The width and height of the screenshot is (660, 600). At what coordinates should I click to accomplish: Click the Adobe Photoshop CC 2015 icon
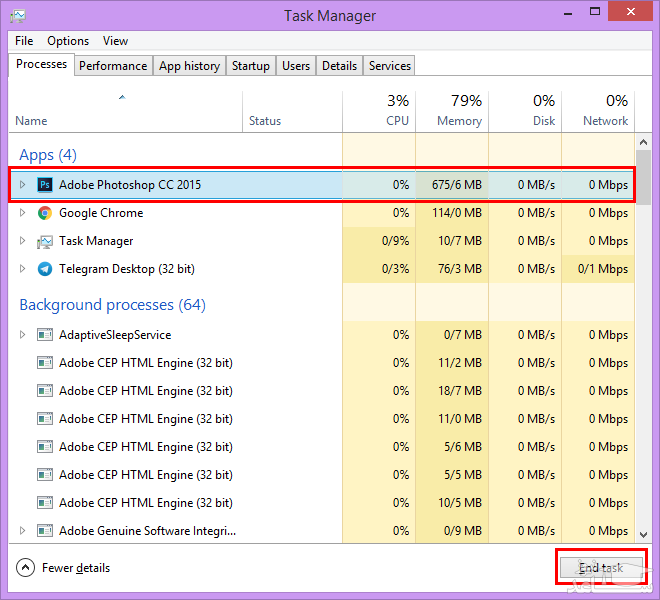pos(45,185)
